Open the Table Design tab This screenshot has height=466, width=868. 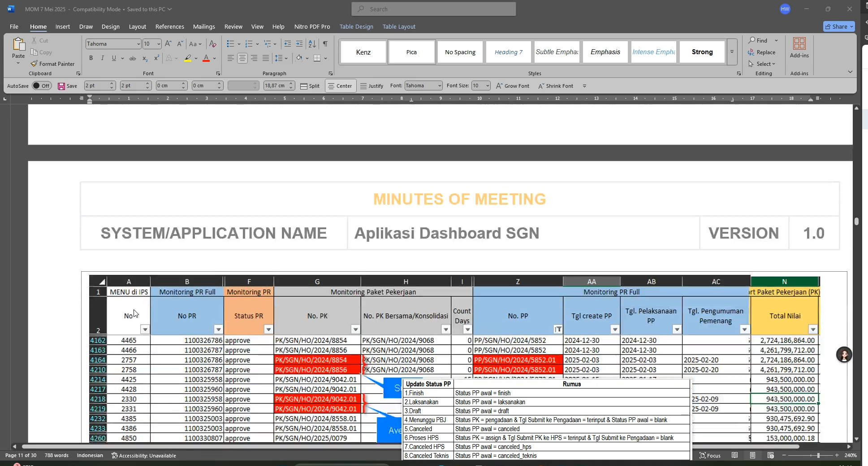(x=356, y=26)
